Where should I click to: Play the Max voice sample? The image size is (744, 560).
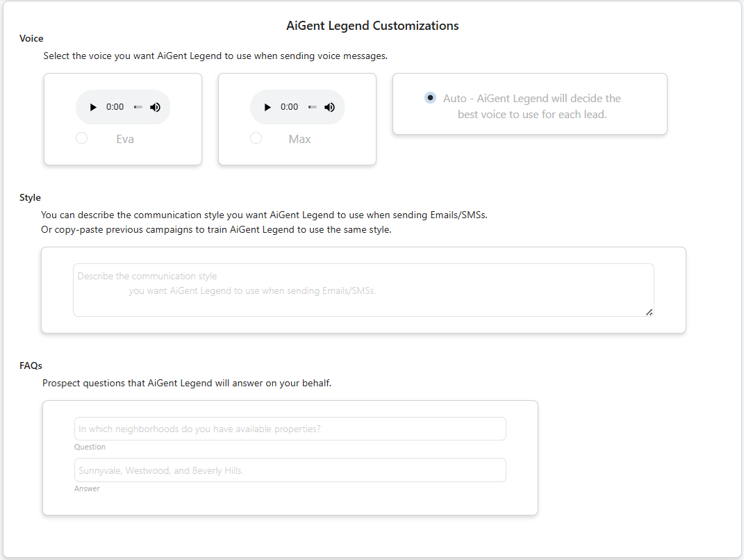click(267, 107)
